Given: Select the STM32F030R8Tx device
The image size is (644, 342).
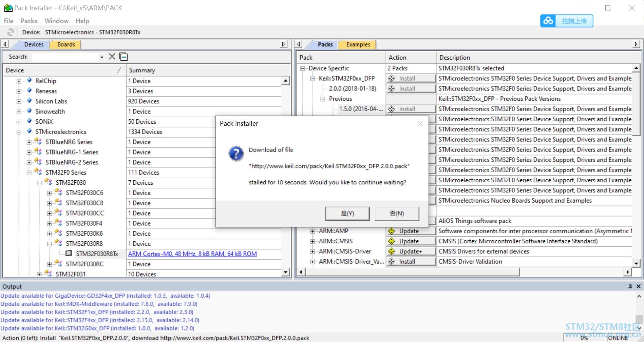Looking at the screenshot, I should pyautogui.click(x=97, y=254).
